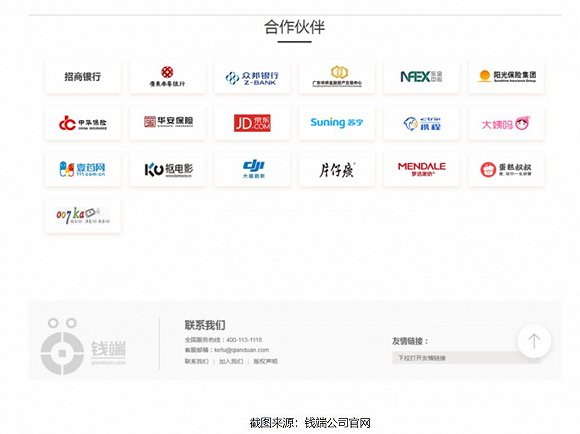Screen dimensions: 580x434
Task: Select the 众邦银行 Z-BANK logo
Action: pyautogui.click(x=252, y=77)
